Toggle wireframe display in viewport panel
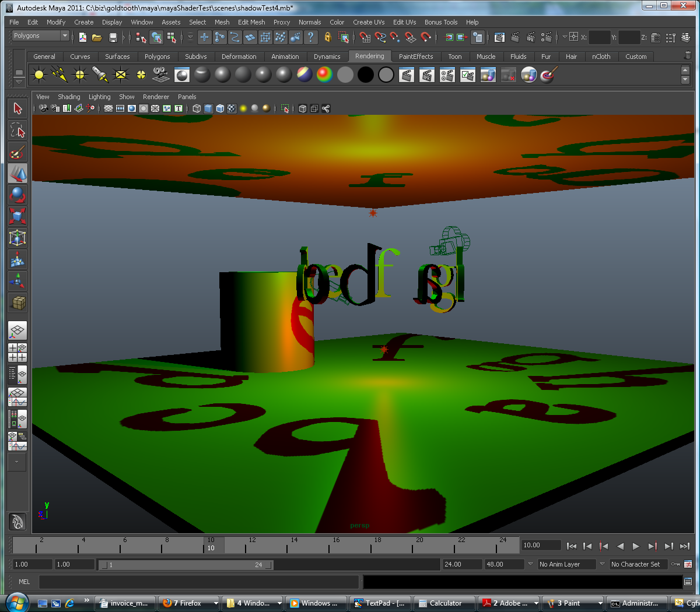The width and height of the screenshot is (700, 612). pyautogui.click(x=197, y=108)
